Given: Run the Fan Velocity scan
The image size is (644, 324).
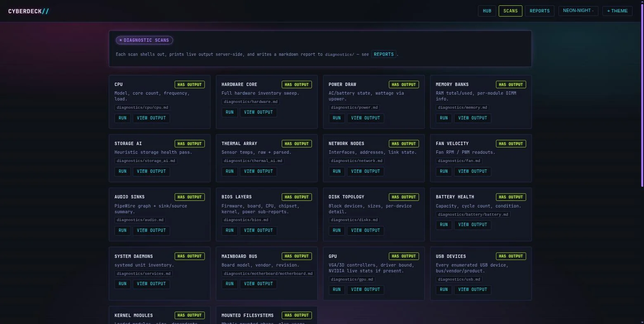Looking at the screenshot, I should [x=444, y=171].
